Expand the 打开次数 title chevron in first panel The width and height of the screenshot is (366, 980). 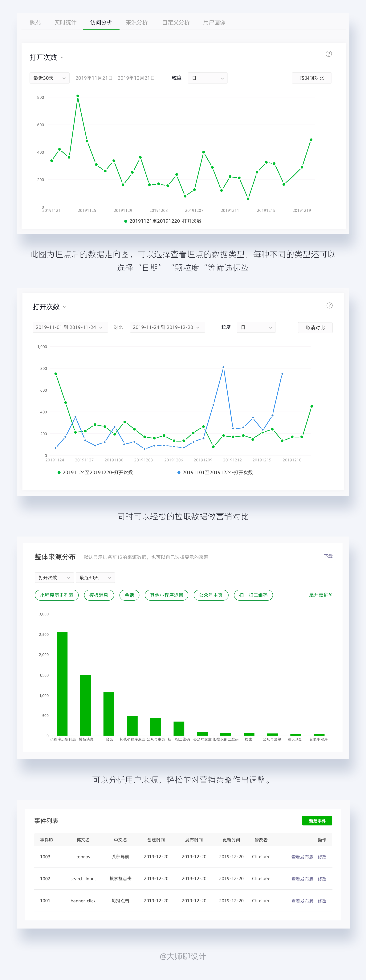(62, 58)
